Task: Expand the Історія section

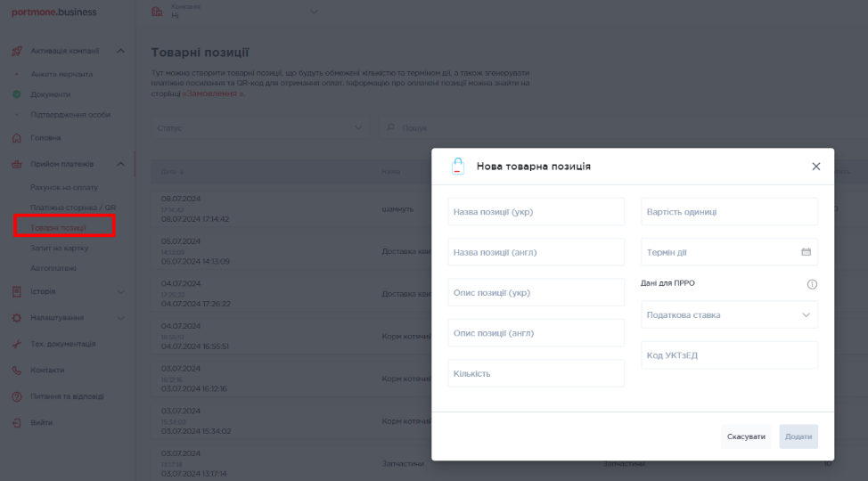Action: [120, 291]
